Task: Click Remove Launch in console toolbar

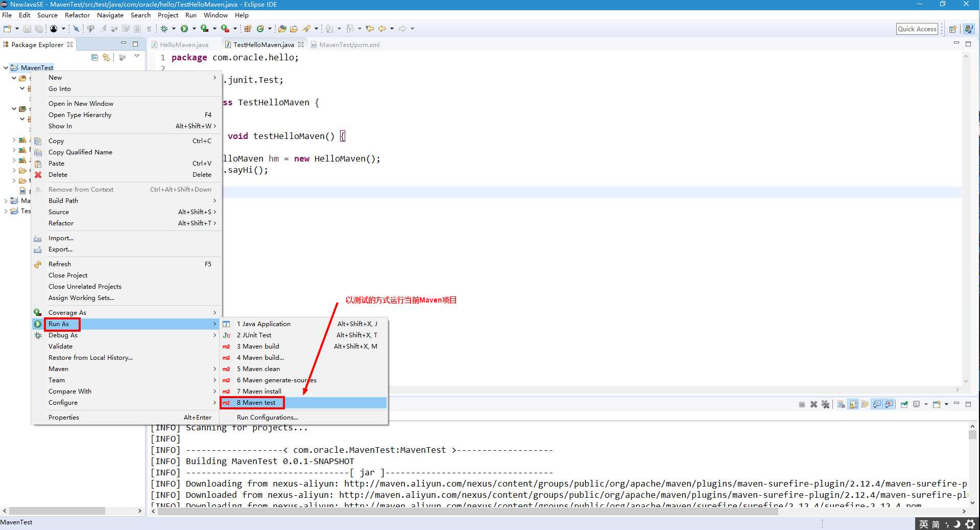Action: [x=814, y=404]
